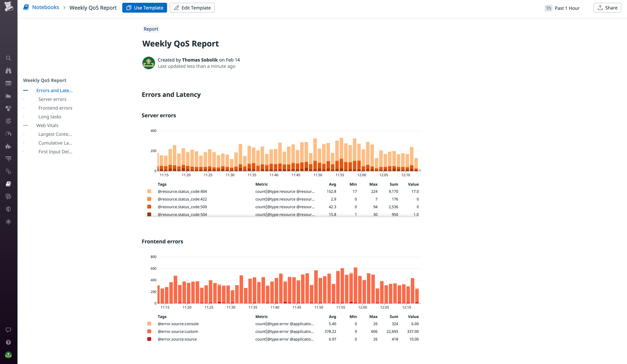Image resolution: width=627 pixels, height=364 pixels.
Task: Open the network globe icon in the sidebar
Action: point(8,222)
